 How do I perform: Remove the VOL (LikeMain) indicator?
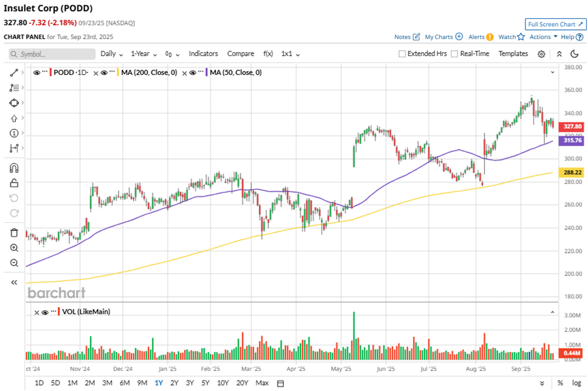(37, 313)
